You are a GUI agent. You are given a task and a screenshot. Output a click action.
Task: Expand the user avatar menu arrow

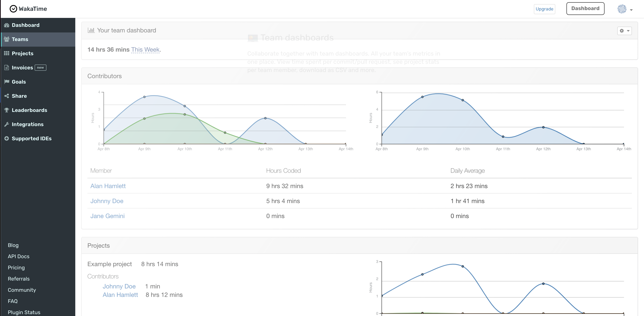point(631,10)
